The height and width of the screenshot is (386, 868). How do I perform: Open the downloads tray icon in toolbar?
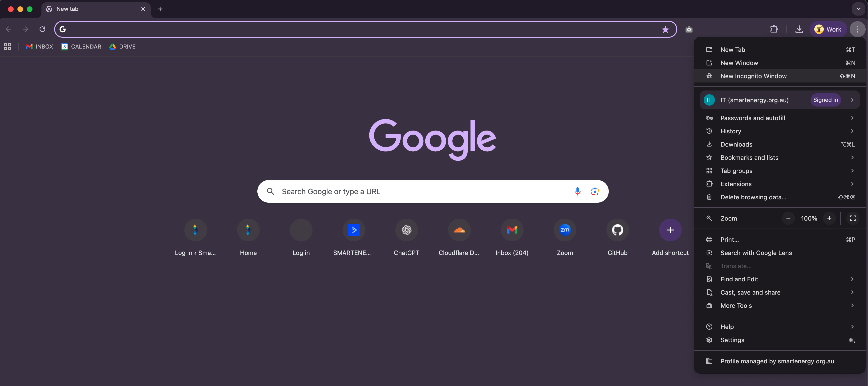[x=799, y=29]
